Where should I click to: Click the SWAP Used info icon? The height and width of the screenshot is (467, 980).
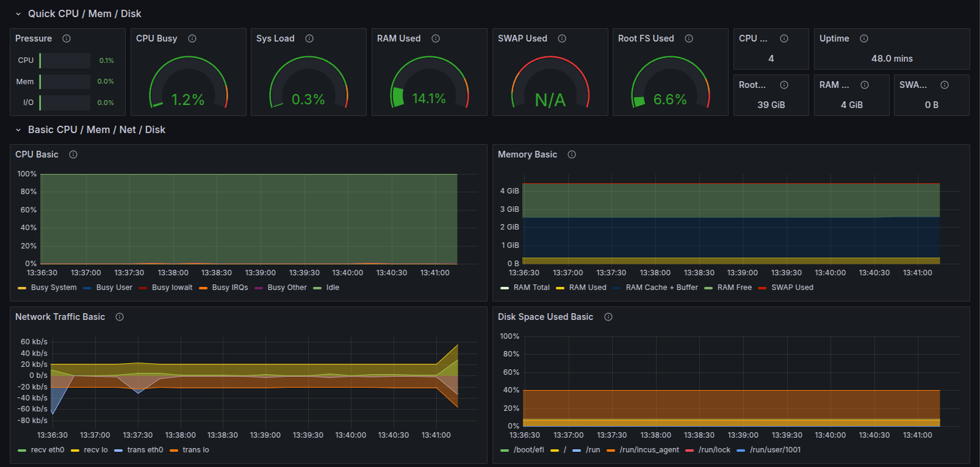coord(562,38)
